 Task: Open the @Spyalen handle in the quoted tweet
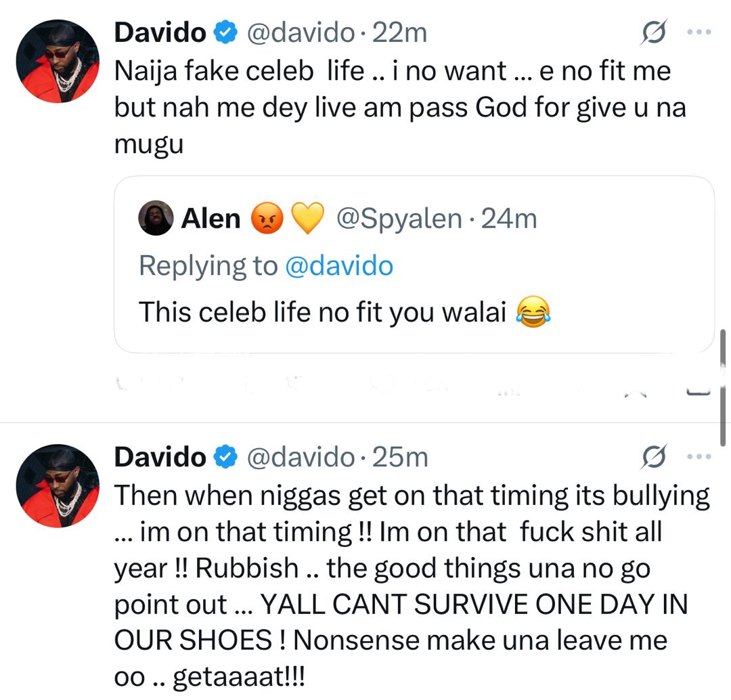click(x=399, y=219)
